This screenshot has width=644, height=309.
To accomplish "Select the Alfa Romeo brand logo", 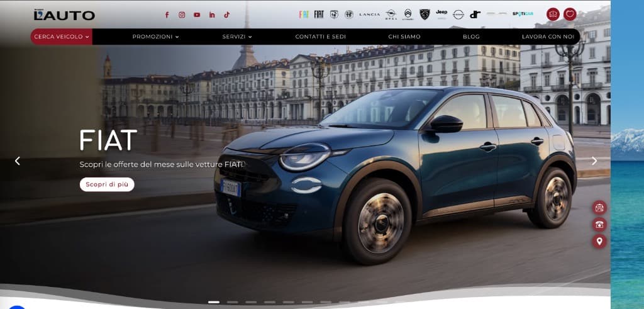I will point(349,14).
